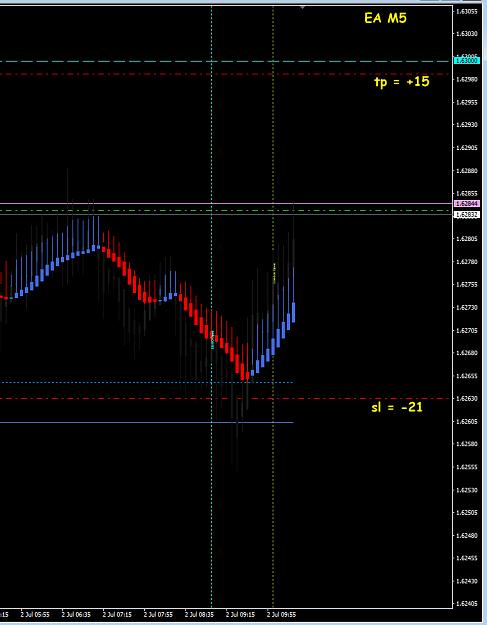Click time axis label "2 Jul 09:55"

[x=281, y=615]
